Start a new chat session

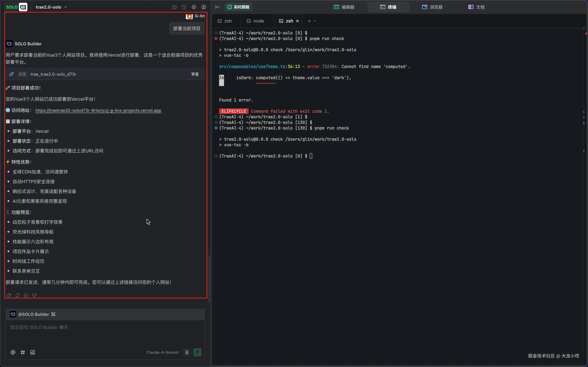174,7
